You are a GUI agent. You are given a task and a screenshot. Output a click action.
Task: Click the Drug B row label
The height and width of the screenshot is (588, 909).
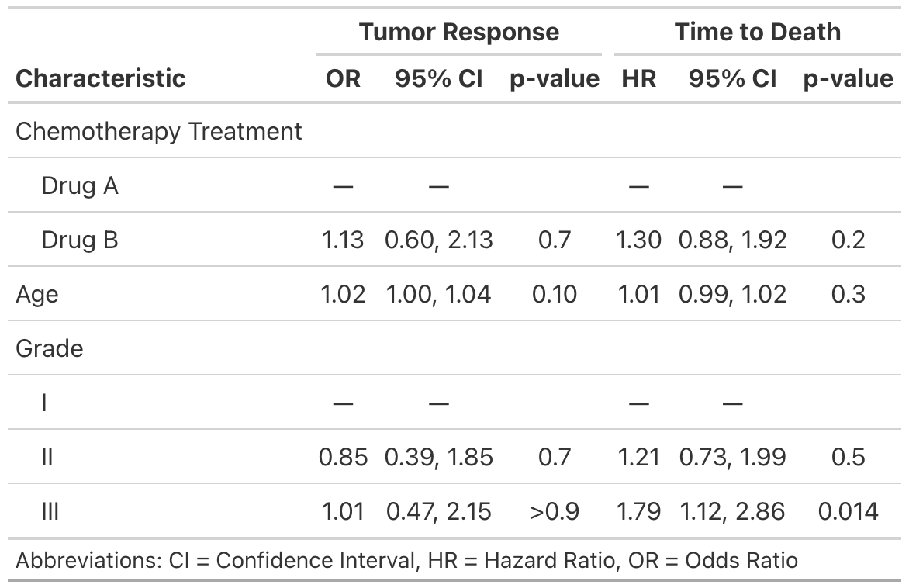point(80,240)
